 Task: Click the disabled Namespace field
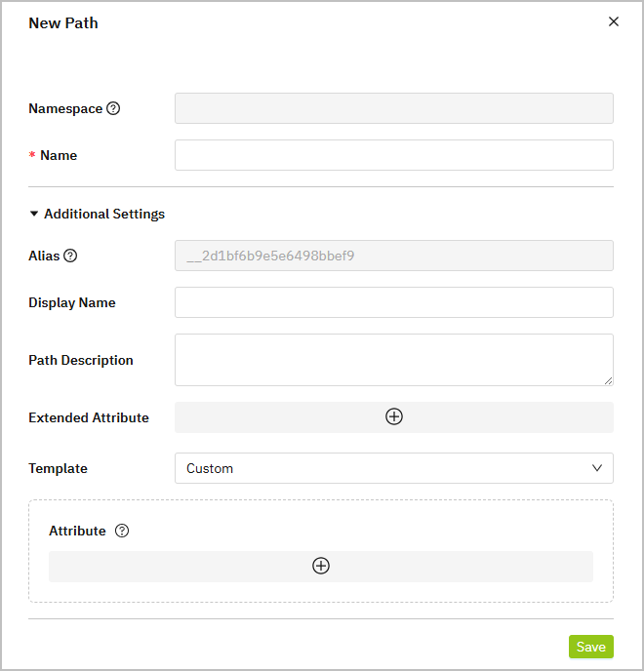pyautogui.click(x=393, y=108)
